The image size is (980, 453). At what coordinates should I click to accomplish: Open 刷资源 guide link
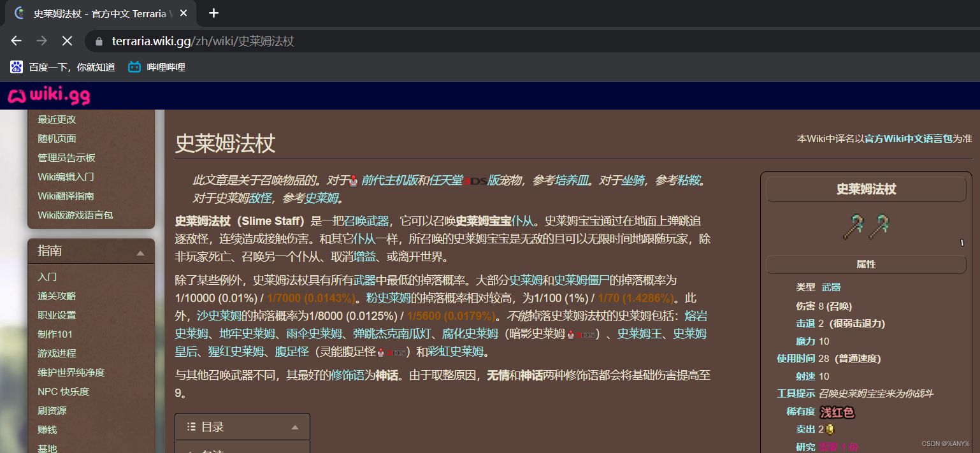pos(52,410)
